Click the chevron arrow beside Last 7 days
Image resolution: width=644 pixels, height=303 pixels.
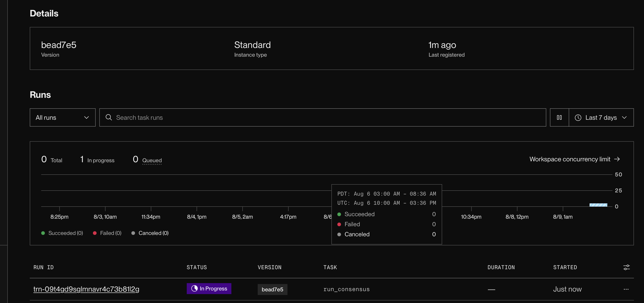[624, 117]
